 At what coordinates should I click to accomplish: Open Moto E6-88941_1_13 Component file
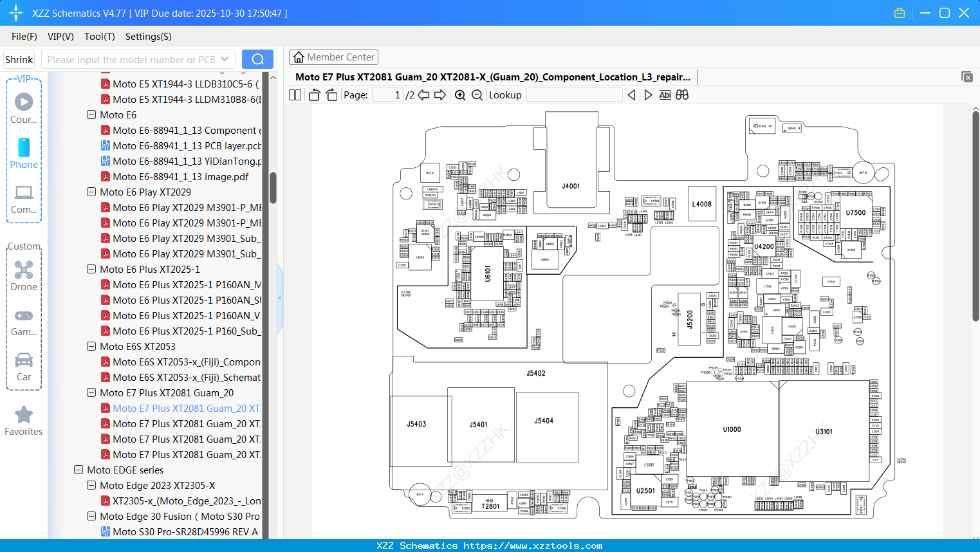click(181, 131)
